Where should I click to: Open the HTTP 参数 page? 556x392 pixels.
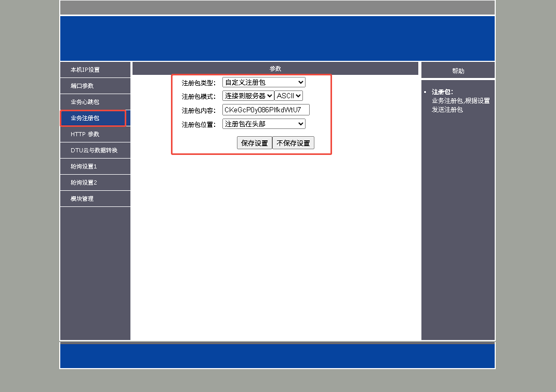[x=85, y=134]
